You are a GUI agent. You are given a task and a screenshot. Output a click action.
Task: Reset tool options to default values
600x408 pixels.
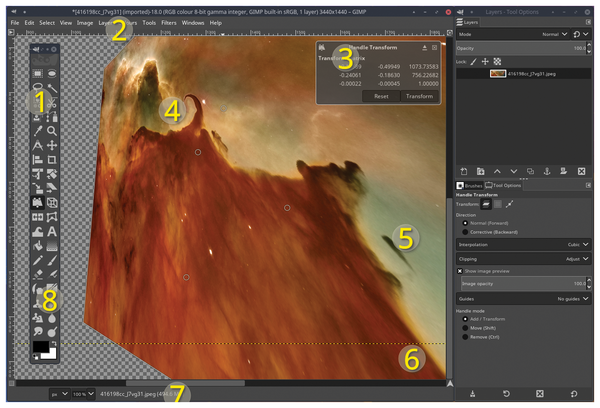574,393
